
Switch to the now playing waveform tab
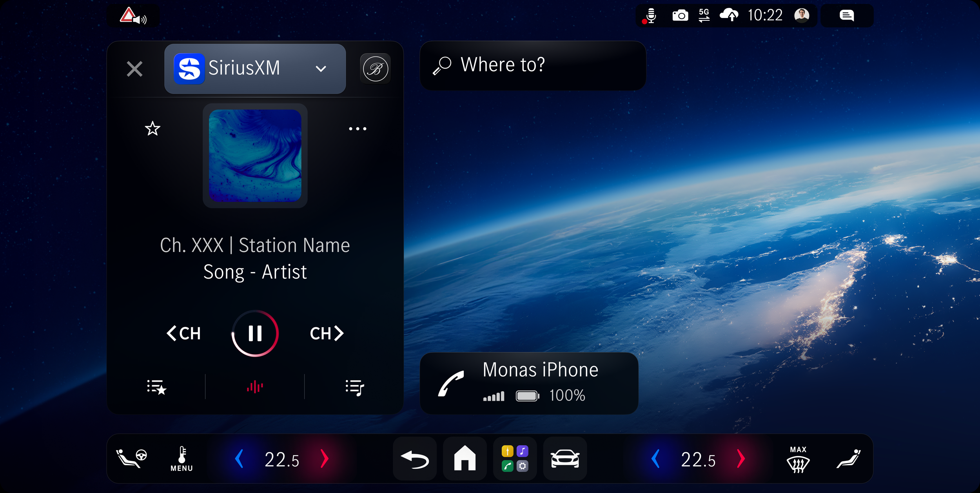[255, 387]
